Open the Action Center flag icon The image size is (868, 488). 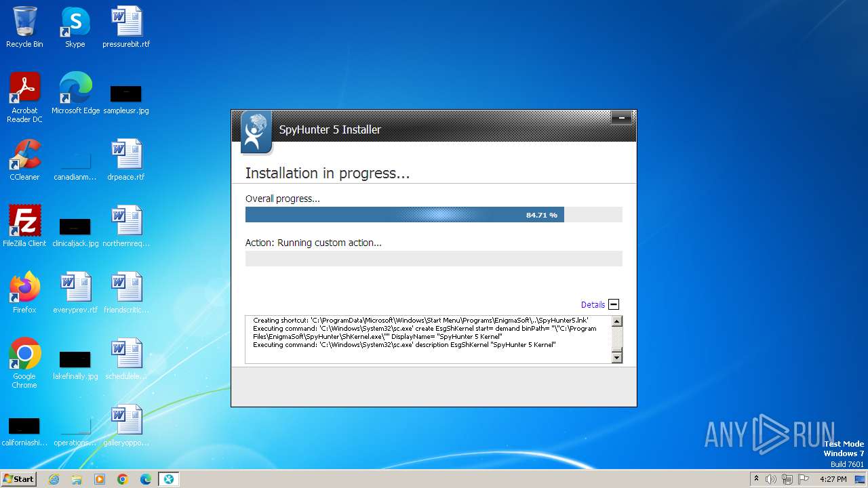(804, 479)
